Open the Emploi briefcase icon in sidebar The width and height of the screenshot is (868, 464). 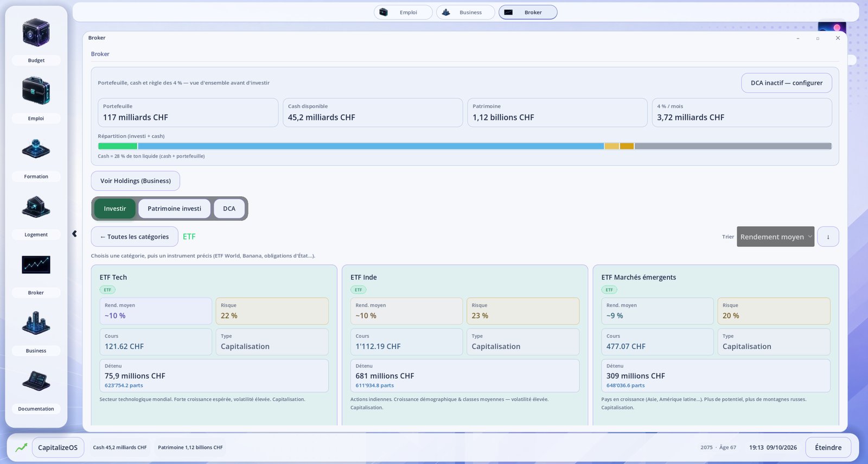click(36, 91)
